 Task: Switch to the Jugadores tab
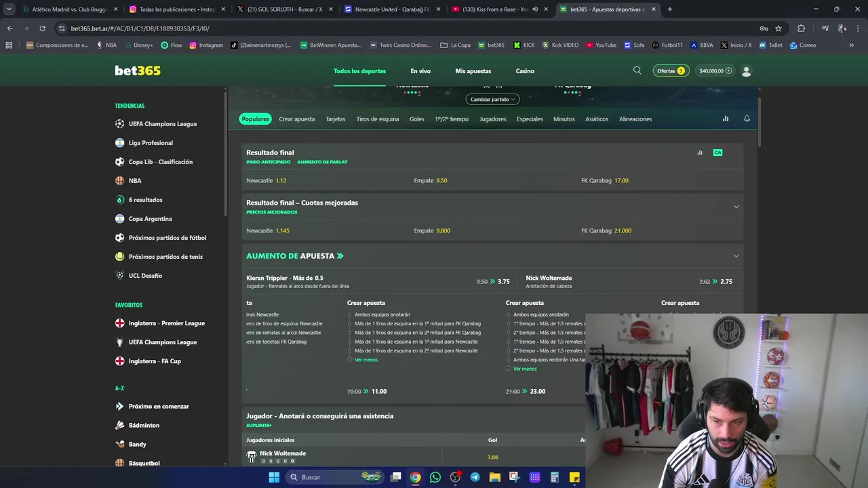pyautogui.click(x=493, y=119)
